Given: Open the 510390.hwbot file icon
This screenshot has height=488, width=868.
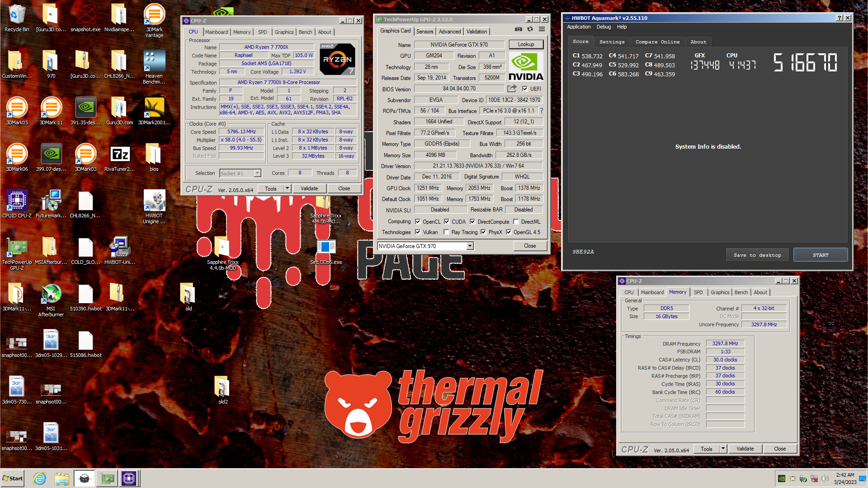Looking at the screenshot, I should point(85,297).
